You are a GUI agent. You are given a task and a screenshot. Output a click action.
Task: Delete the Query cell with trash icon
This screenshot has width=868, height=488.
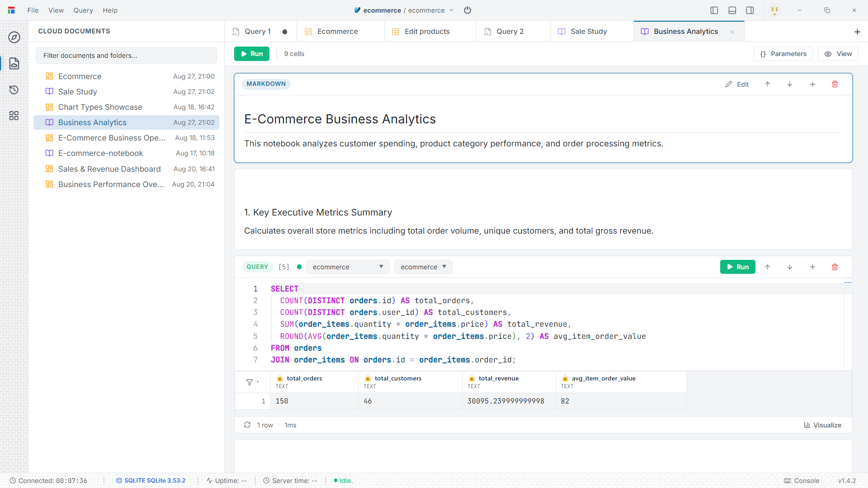835,267
